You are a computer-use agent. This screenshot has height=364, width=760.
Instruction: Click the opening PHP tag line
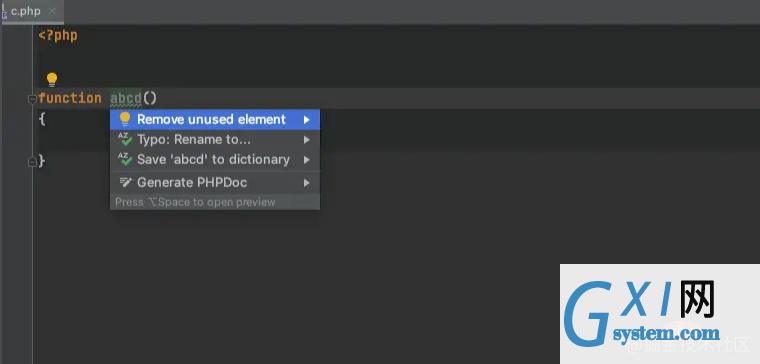click(58, 35)
